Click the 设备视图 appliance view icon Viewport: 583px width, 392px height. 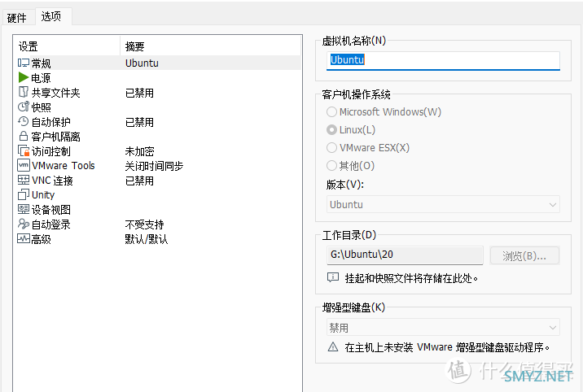pyautogui.click(x=24, y=209)
